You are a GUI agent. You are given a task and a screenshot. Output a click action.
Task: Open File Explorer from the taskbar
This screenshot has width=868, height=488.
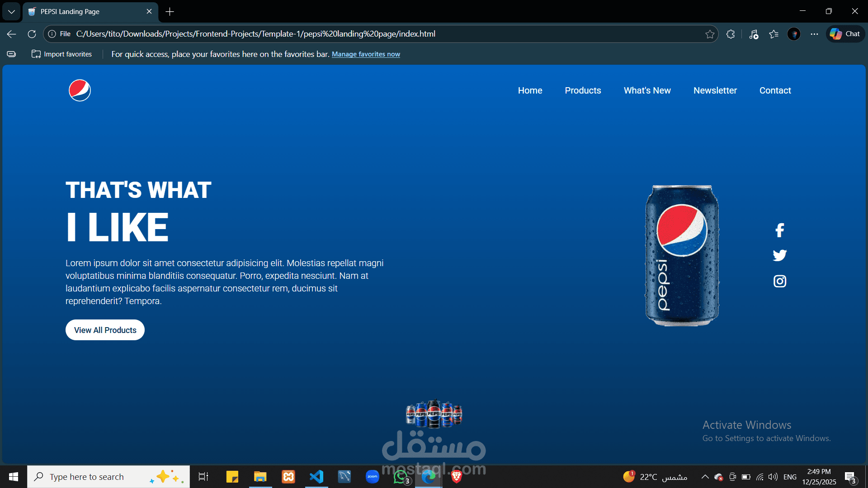click(x=260, y=477)
